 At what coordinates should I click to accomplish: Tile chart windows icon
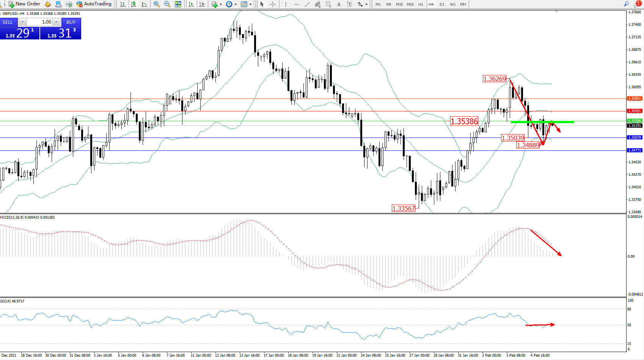(x=178, y=4)
